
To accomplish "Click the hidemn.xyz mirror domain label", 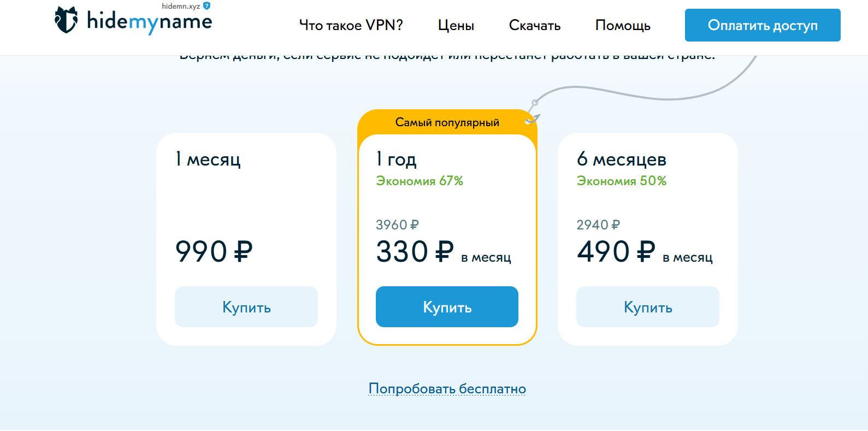I will tap(180, 7).
